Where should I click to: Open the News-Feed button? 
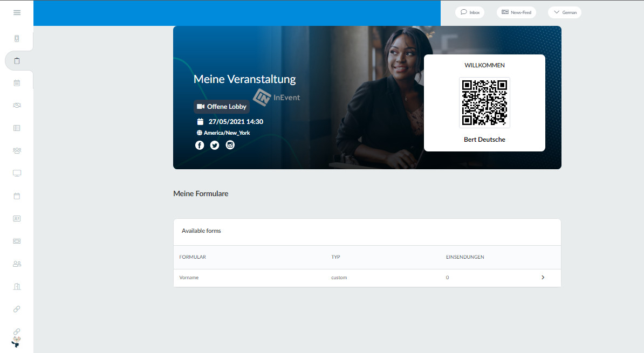coord(516,12)
